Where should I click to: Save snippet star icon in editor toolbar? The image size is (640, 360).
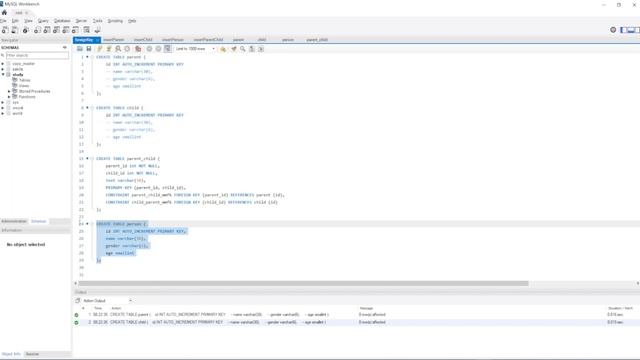tap(223, 49)
